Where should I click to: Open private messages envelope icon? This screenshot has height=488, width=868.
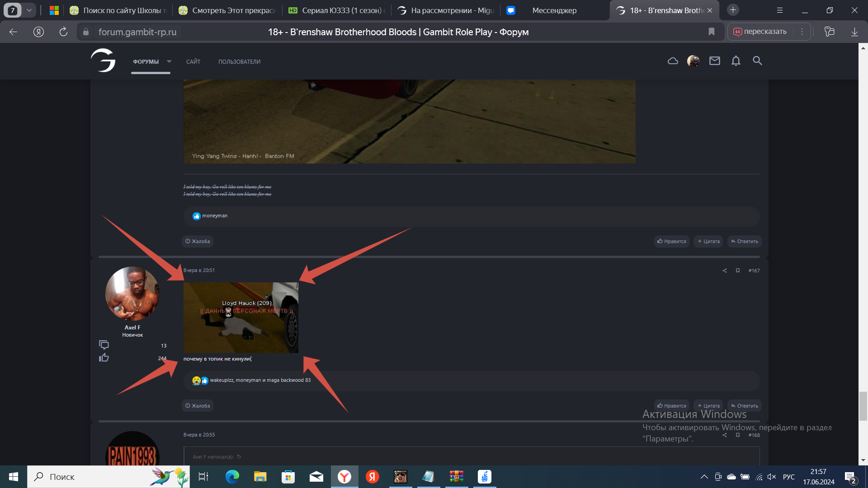[x=714, y=61]
